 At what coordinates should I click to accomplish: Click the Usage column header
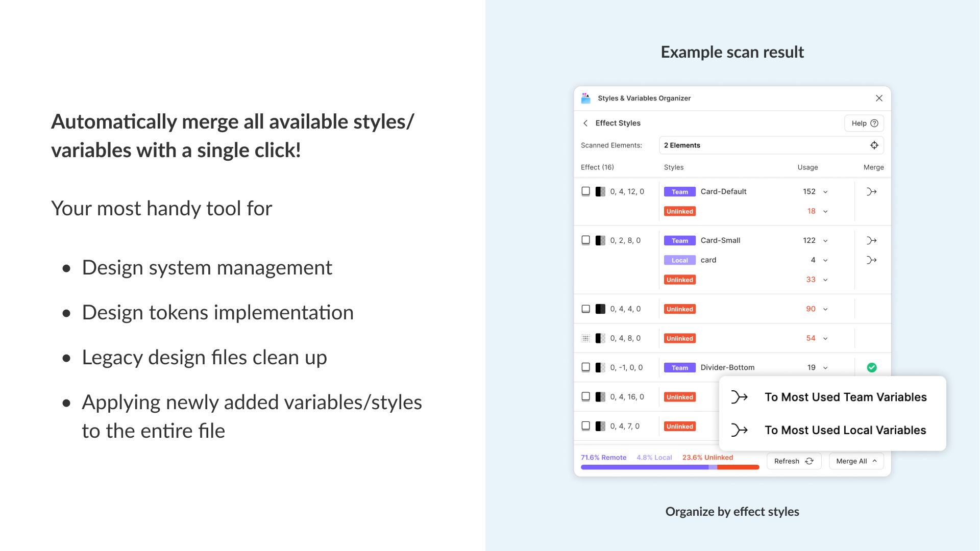[807, 167]
